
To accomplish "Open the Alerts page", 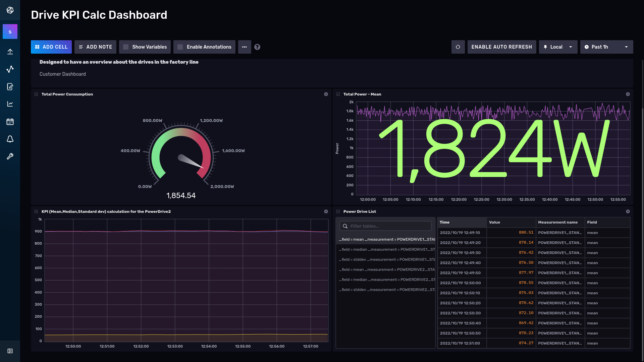I will coord(10,139).
